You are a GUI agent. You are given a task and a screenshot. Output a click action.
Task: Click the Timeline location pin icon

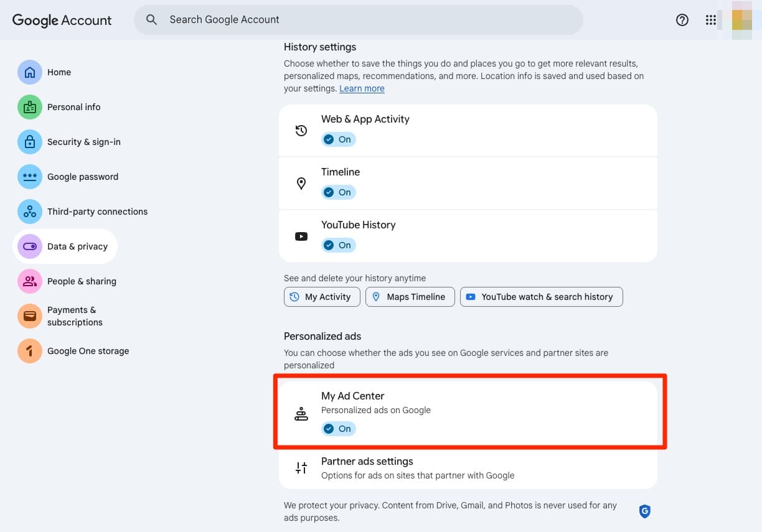coord(301,184)
